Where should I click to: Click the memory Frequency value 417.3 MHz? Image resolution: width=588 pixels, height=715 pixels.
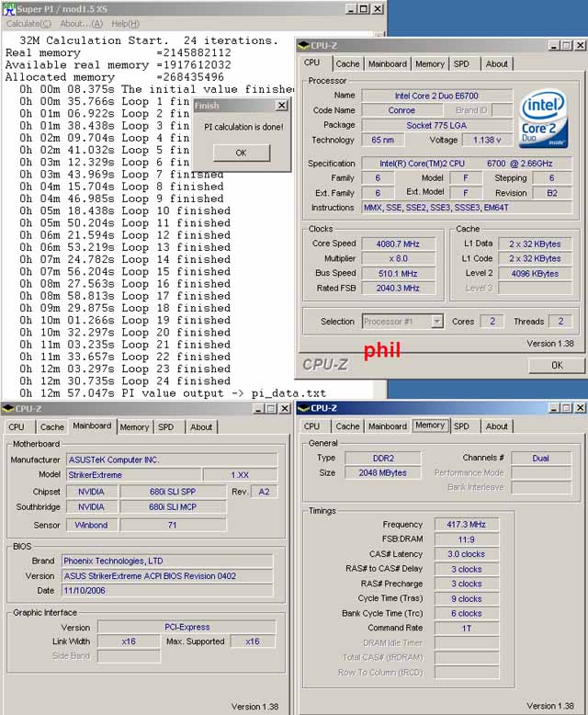pyautogui.click(x=467, y=525)
